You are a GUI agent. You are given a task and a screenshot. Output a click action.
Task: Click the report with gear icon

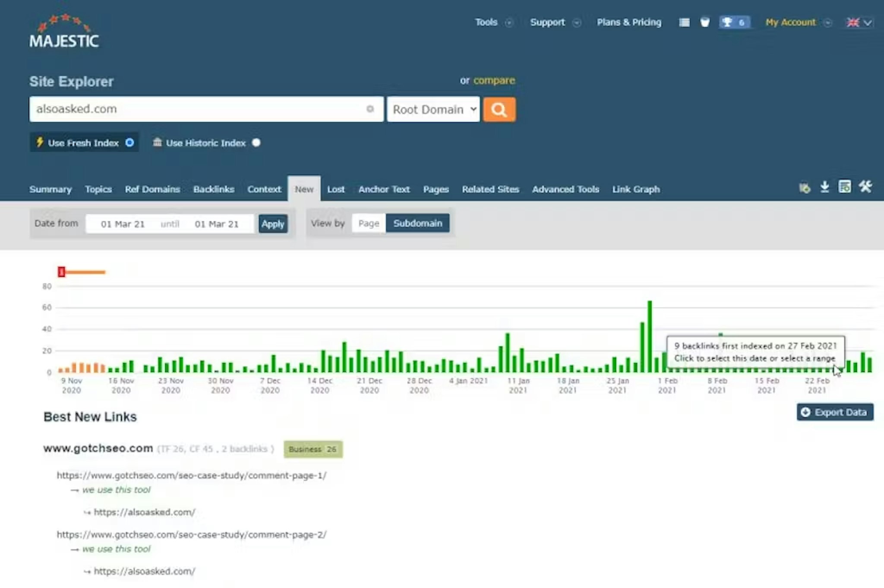pos(845,187)
